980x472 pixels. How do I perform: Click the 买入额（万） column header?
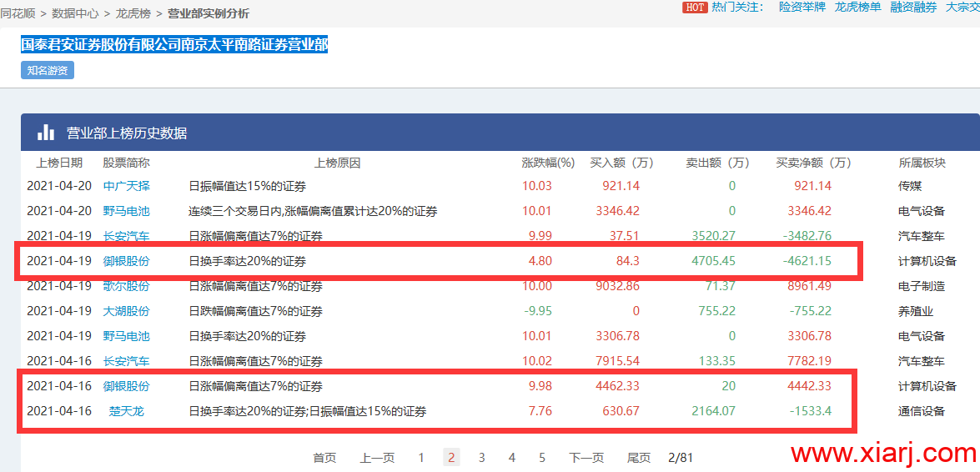621,163
